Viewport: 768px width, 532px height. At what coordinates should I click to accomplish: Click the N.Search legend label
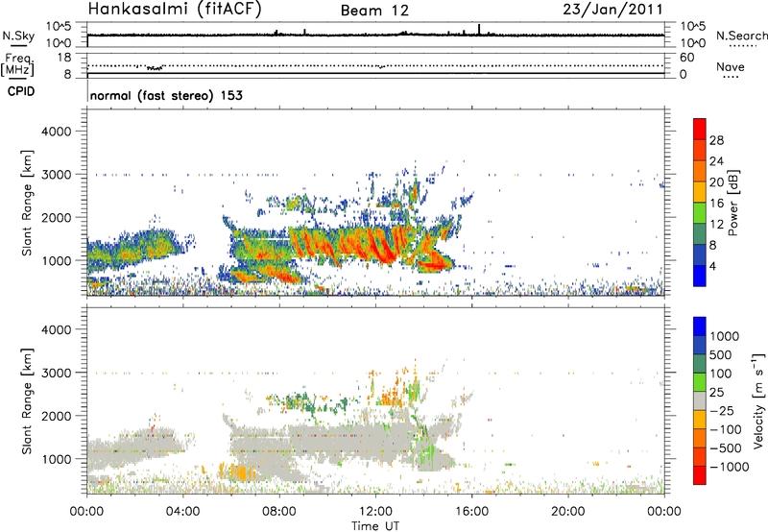(741, 36)
